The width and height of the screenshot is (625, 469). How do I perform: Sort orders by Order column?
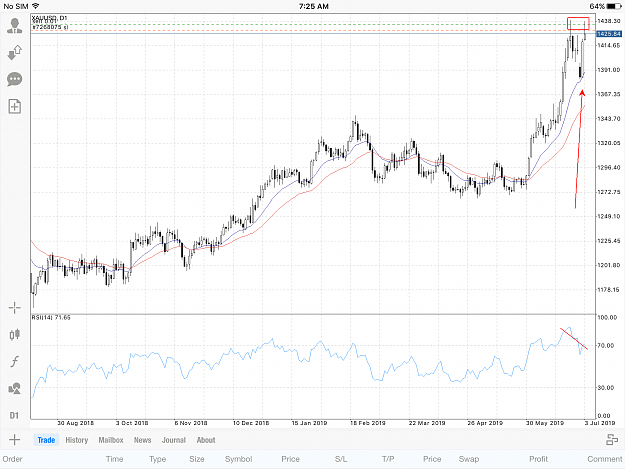[x=12, y=459]
